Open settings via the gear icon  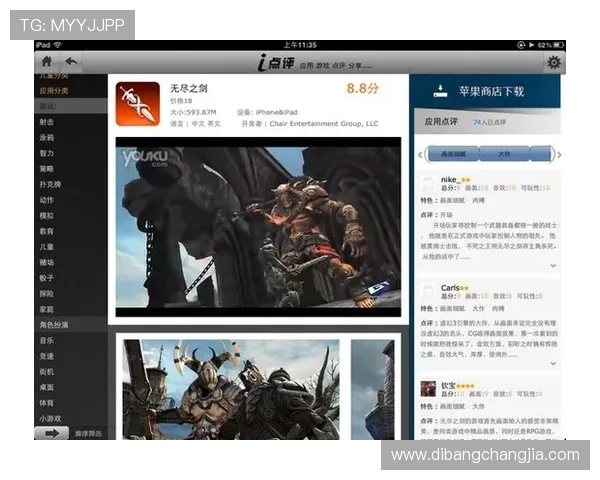[x=553, y=62]
